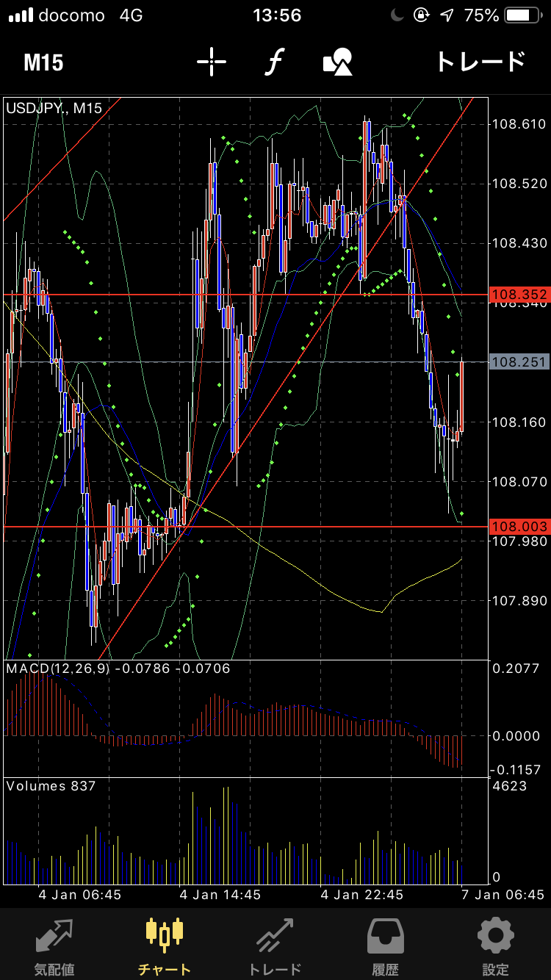This screenshot has height=980, width=551.
Task: Tap the 4 Jan 22:45 time marker
Action: click(363, 895)
